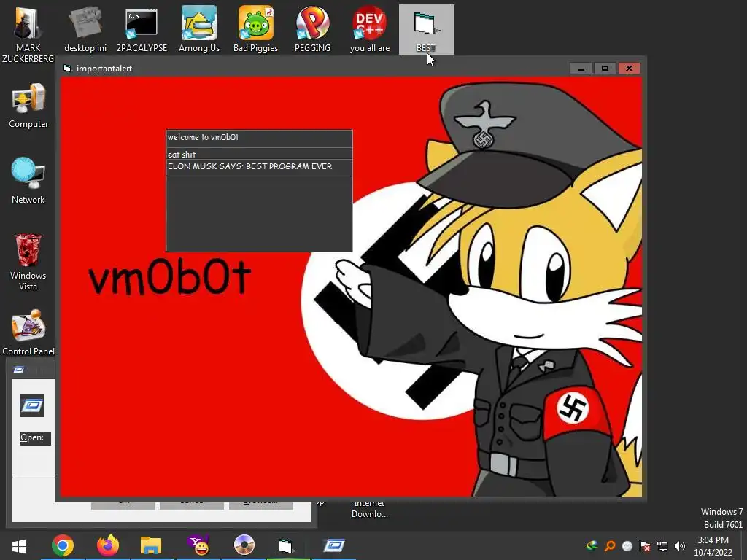Click the Run dialog title bar icon

[19, 370]
